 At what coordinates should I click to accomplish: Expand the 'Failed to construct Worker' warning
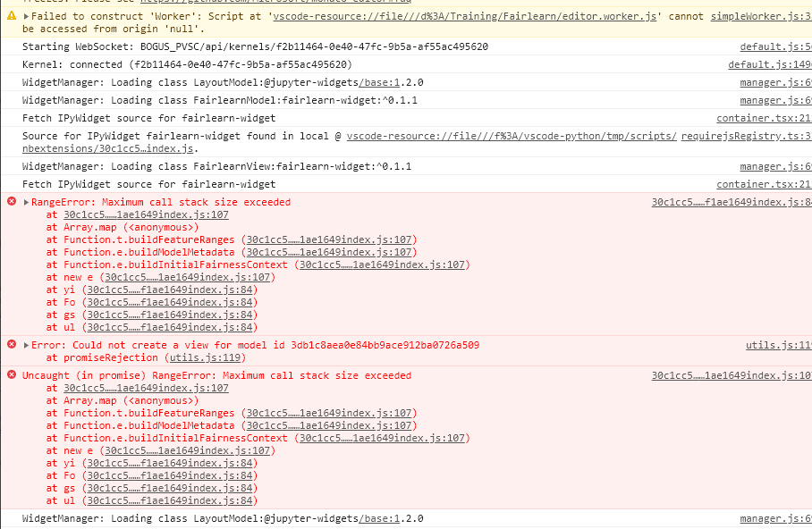(26, 17)
